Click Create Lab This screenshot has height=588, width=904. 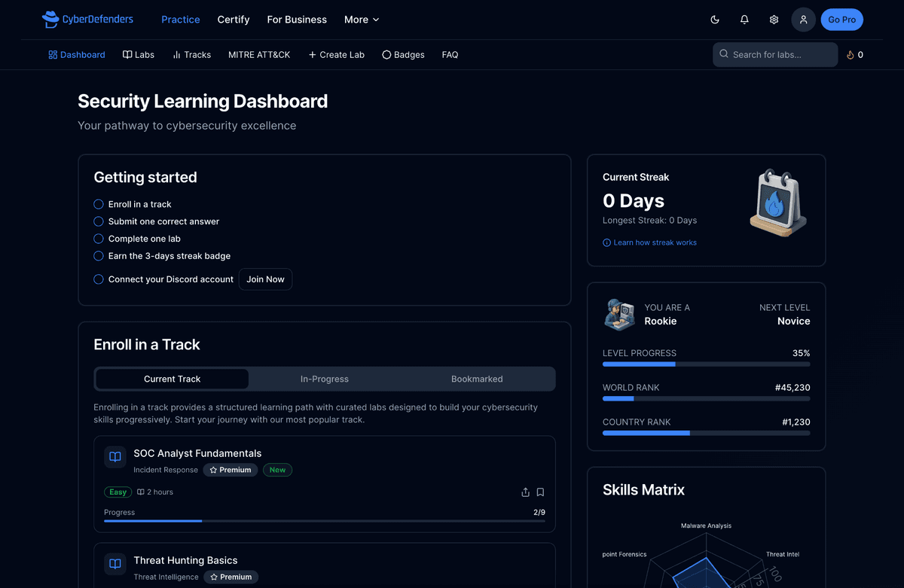[336, 55]
